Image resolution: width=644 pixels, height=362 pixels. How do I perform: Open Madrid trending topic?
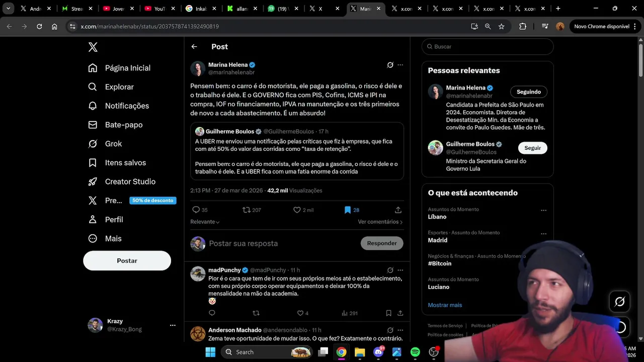click(438, 240)
